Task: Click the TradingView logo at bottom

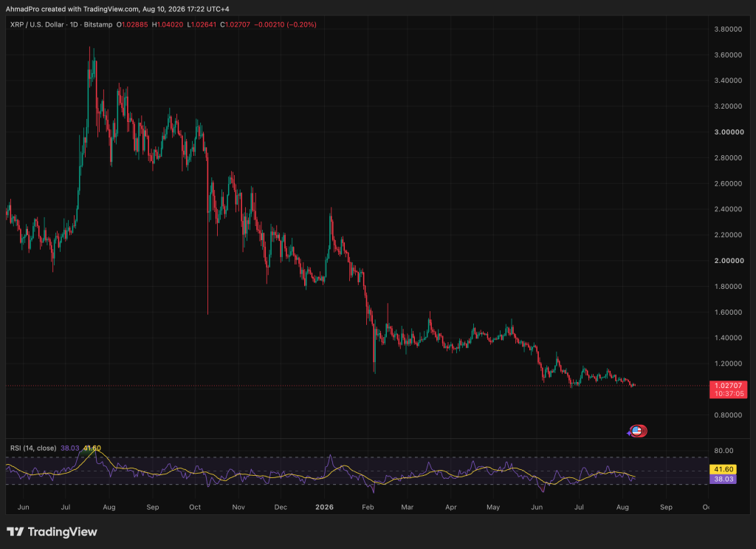Action: click(52, 531)
